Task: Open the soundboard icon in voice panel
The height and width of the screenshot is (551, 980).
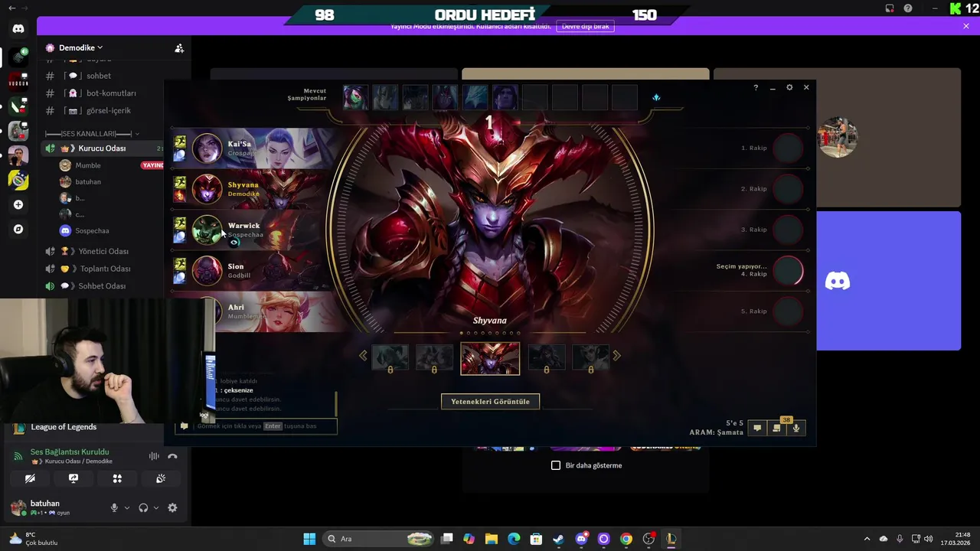Action: (x=161, y=478)
